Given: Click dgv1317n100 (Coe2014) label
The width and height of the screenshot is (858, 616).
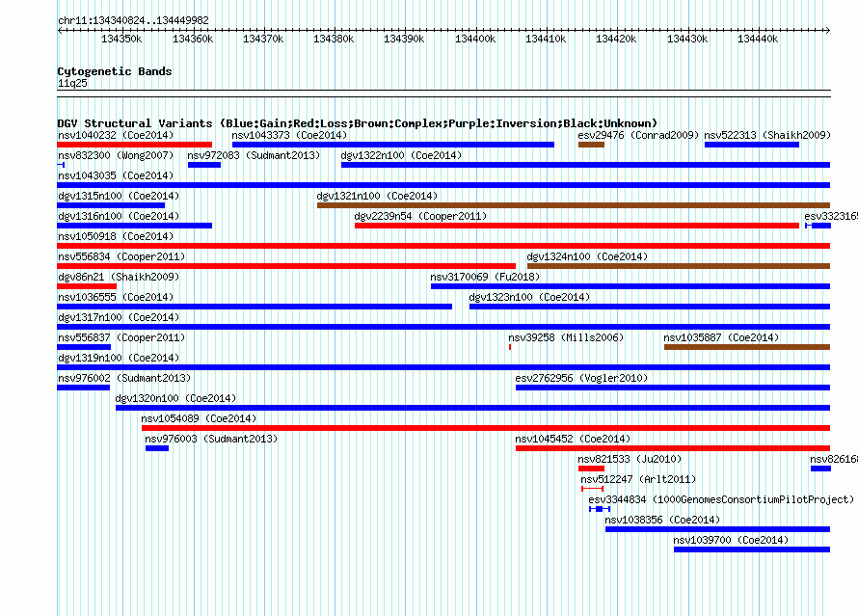Looking at the screenshot, I should click(x=119, y=317).
